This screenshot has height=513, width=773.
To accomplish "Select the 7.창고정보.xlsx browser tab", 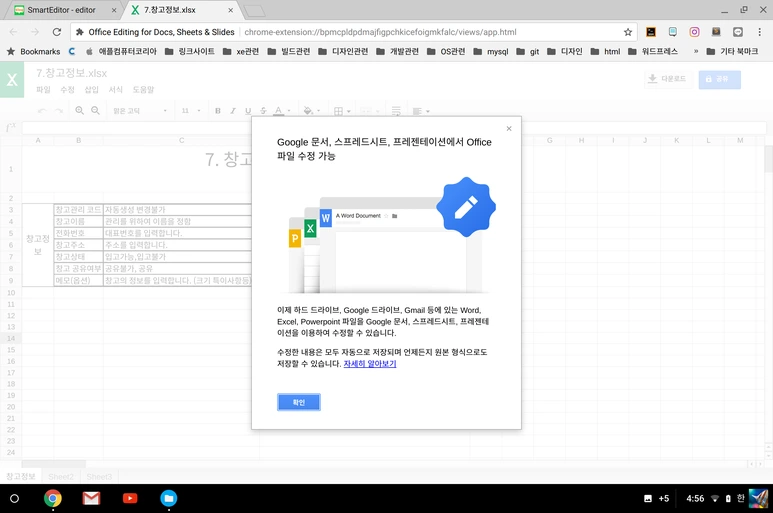I will click(170, 10).
